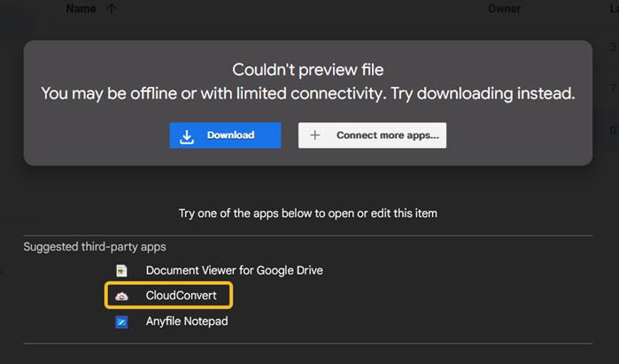Open with Anyfile Notepad
Image resolution: width=619 pixels, height=364 pixels.
[187, 321]
